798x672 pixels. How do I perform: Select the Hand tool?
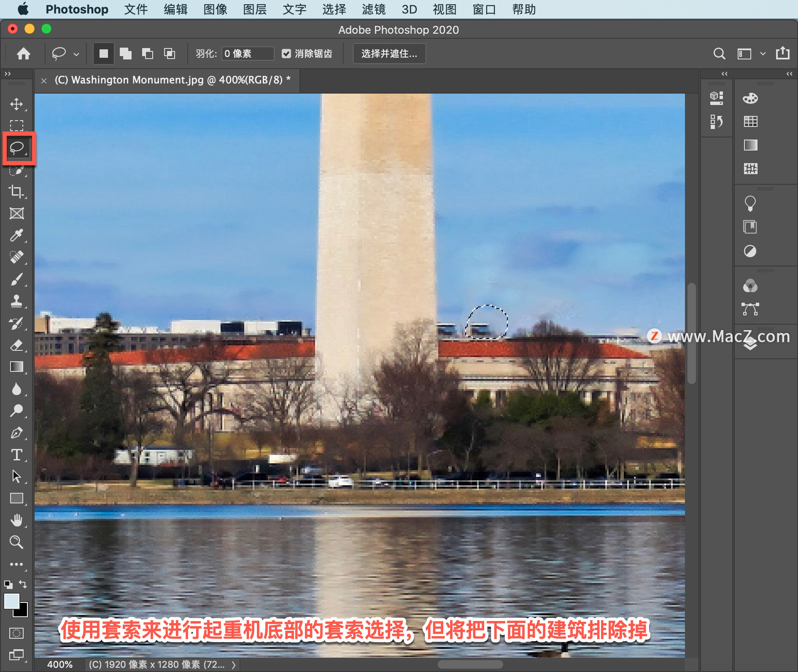click(x=16, y=521)
